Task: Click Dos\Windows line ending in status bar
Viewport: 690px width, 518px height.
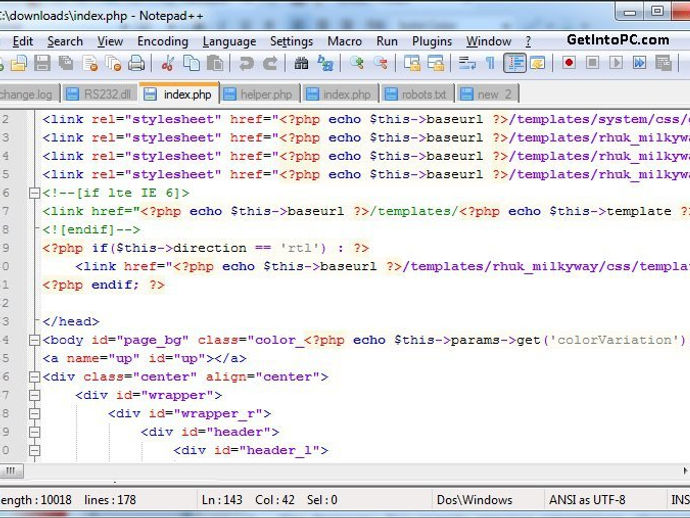Action: pos(474,500)
